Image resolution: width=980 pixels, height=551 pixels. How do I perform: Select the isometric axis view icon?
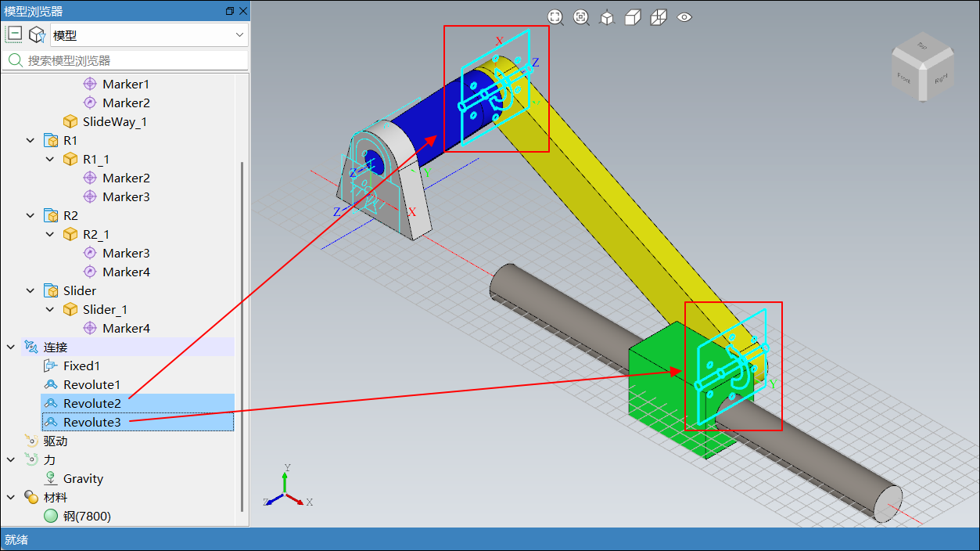pos(607,17)
